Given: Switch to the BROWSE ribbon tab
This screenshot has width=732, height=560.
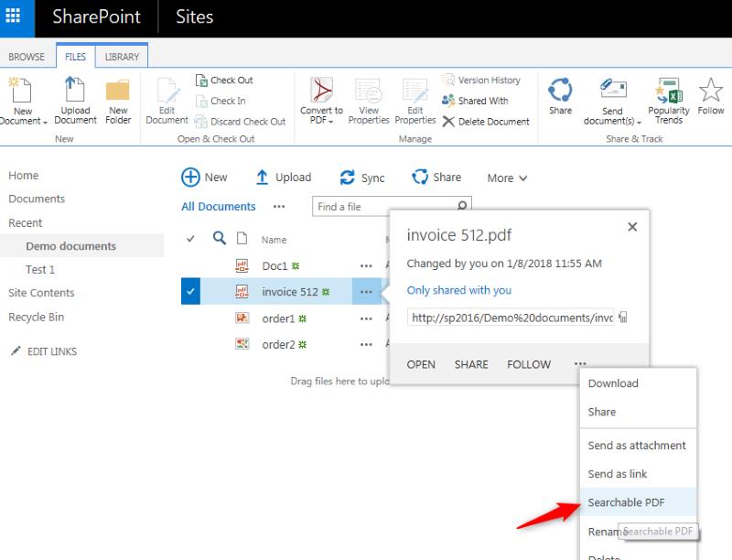Looking at the screenshot, I should pyautogui.click(x=27, y=57).
